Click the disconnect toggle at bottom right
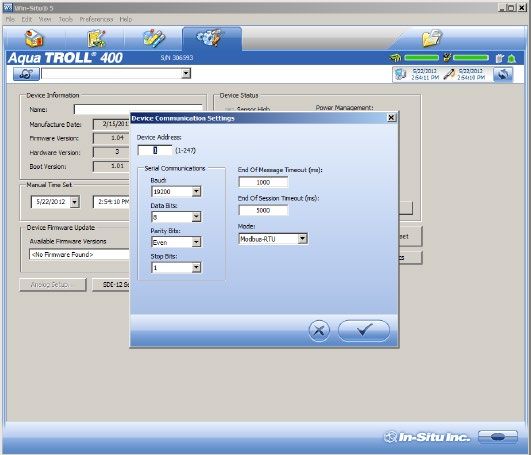The width and height of the screenshot is (531, 455). [x=497, y=437]
